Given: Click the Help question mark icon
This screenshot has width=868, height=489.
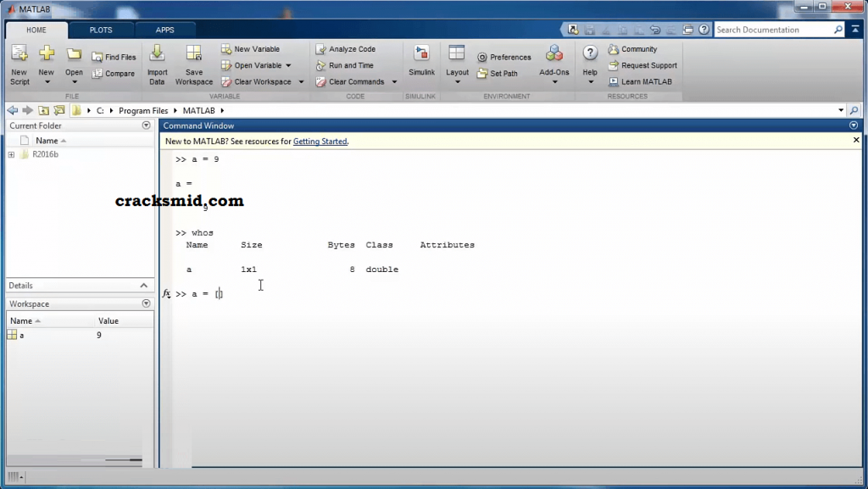Looking at the screenshot, I should point(590,53).
